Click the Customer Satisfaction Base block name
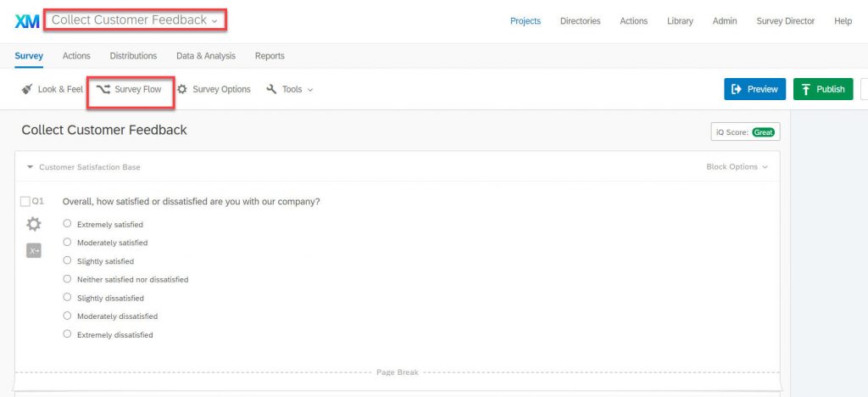The height and width of the screenshot is (397, 868). click(x=90, y=166)
